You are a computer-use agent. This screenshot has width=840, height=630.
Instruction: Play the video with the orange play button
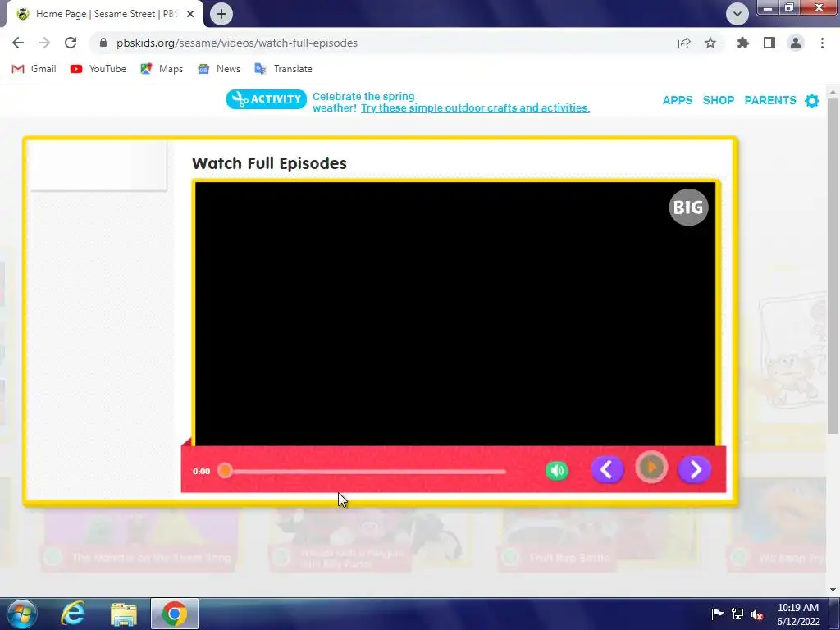pos(651,468)
